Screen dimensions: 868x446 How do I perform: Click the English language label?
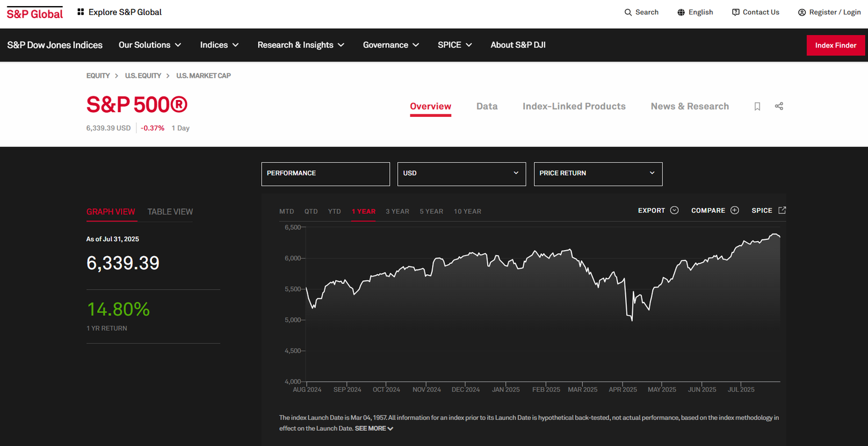701,12
